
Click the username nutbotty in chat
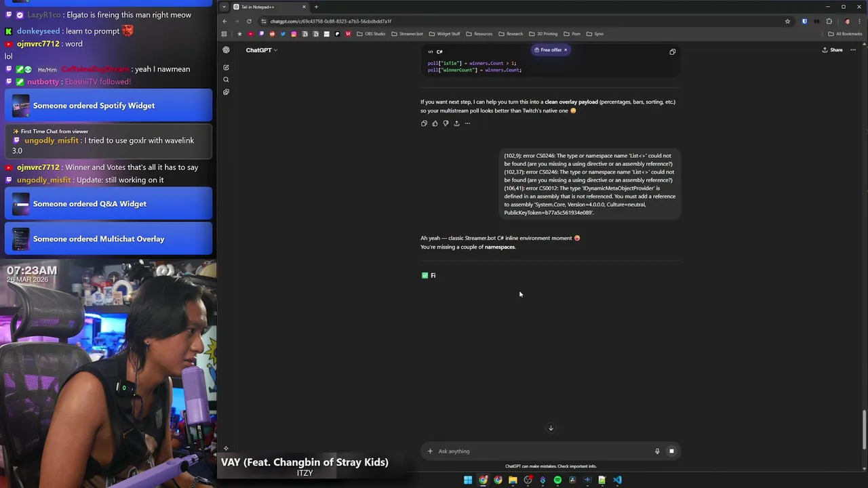click(x=43, y=81)
